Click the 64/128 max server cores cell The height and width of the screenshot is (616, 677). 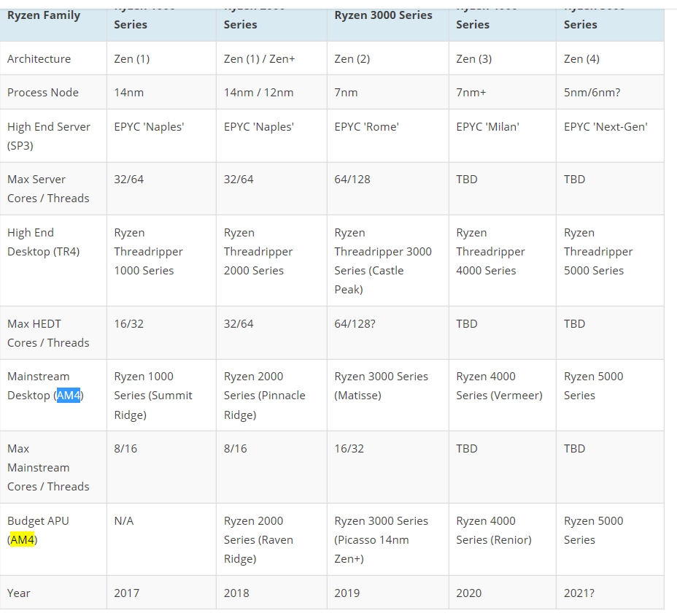tap(352, 180)
